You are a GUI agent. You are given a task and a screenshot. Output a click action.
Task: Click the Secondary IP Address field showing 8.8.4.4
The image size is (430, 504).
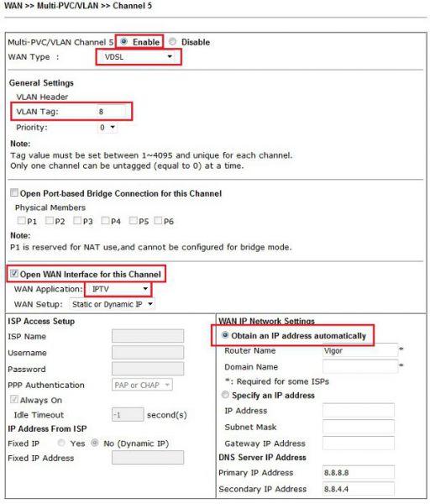click(x=359, y=489)
